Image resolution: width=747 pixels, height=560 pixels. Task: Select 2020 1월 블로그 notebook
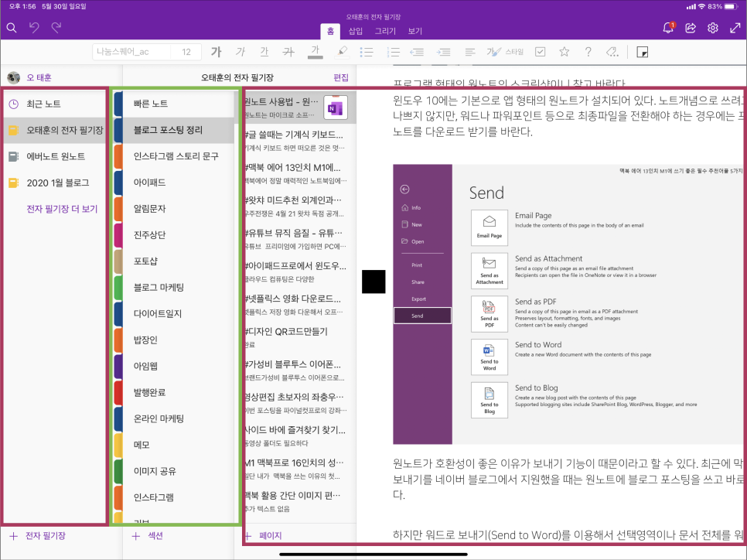(54, 183)
